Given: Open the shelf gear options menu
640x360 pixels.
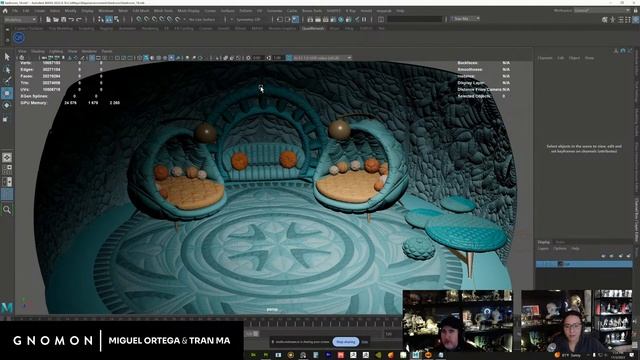Looking at the screenshot, I should tap(7, 40).
